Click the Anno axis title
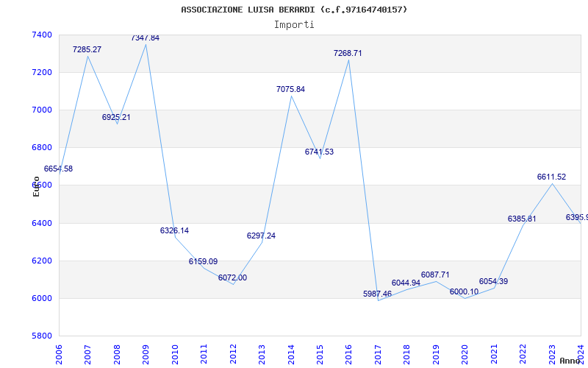Screen dimensions: 588x368 570,361
